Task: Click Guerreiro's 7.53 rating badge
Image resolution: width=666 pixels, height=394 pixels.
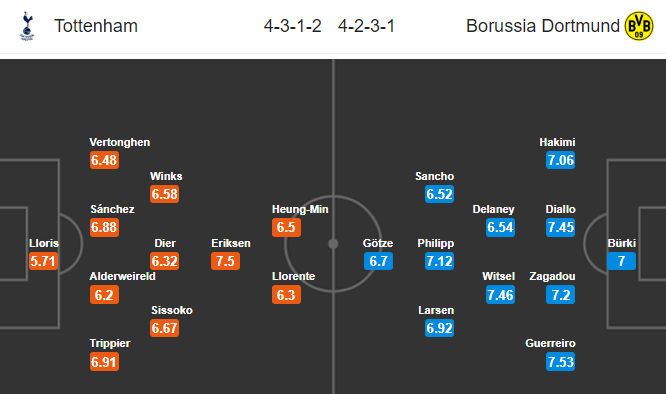Action: coord(561,362)
